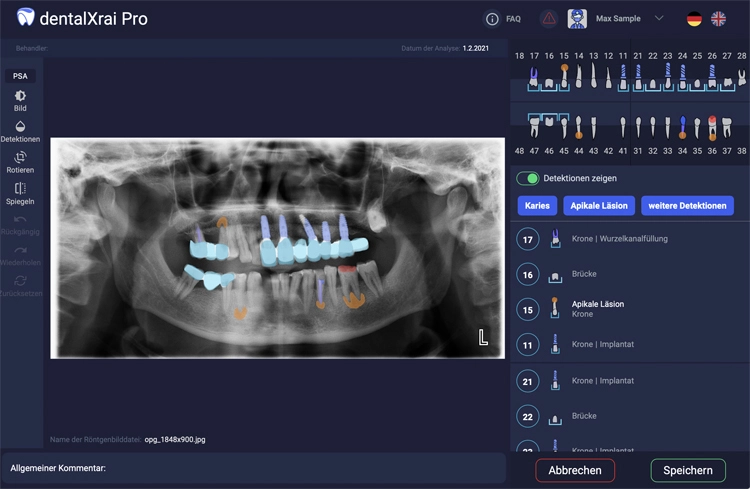Screen dimensions: 750x489
Task: Switch language to German flag
Action: point(694,19)
